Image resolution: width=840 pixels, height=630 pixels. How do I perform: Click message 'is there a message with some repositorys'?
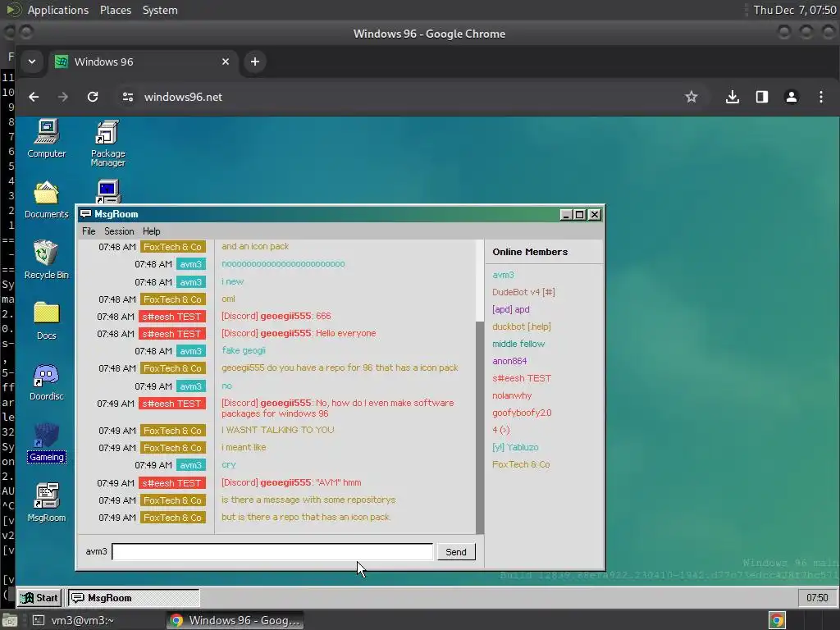click(x=308, y=500)
